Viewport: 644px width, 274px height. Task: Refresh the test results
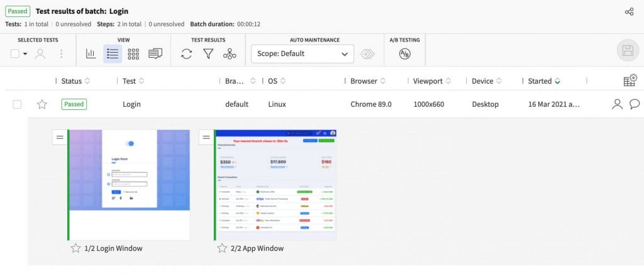186,54
